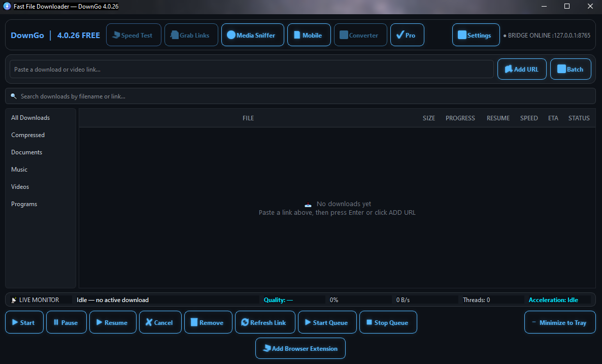This screenshot has width=602, height=364.
Task: Sort by the RESUME column header
Action: pyautogui.click(x=498, y=118)
